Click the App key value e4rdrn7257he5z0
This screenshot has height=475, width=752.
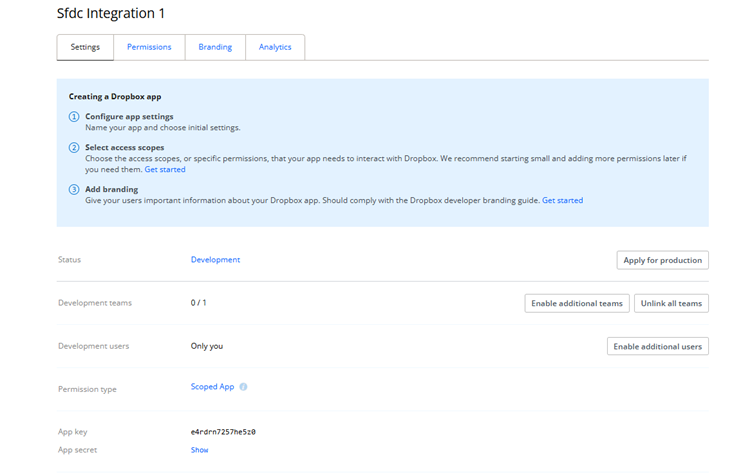223,432
